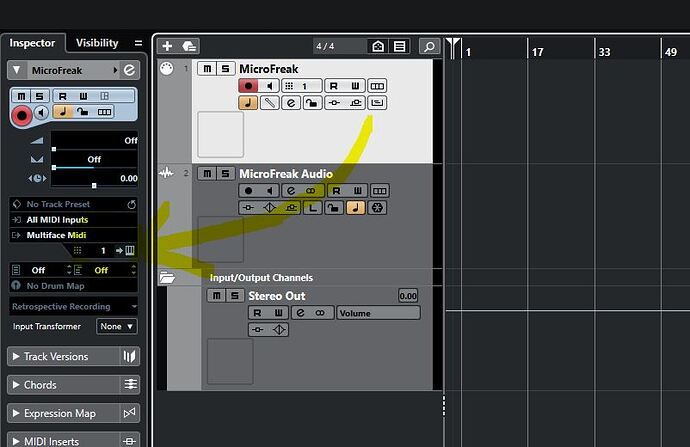The image size is (690, 447).
Task: Click the MicroFreak MIDI track type icon
Action: (166, 69)
